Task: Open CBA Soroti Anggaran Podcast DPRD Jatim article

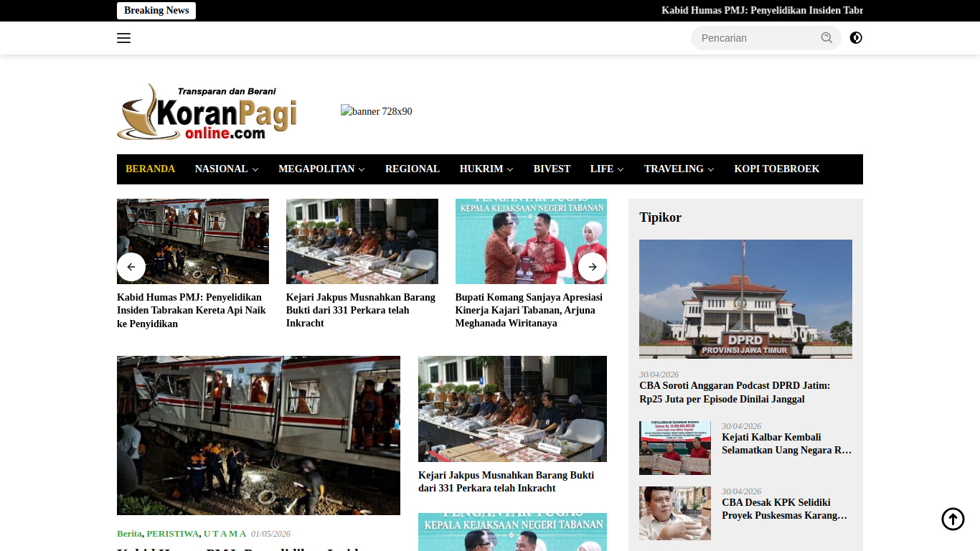Action: coord(735,392)
